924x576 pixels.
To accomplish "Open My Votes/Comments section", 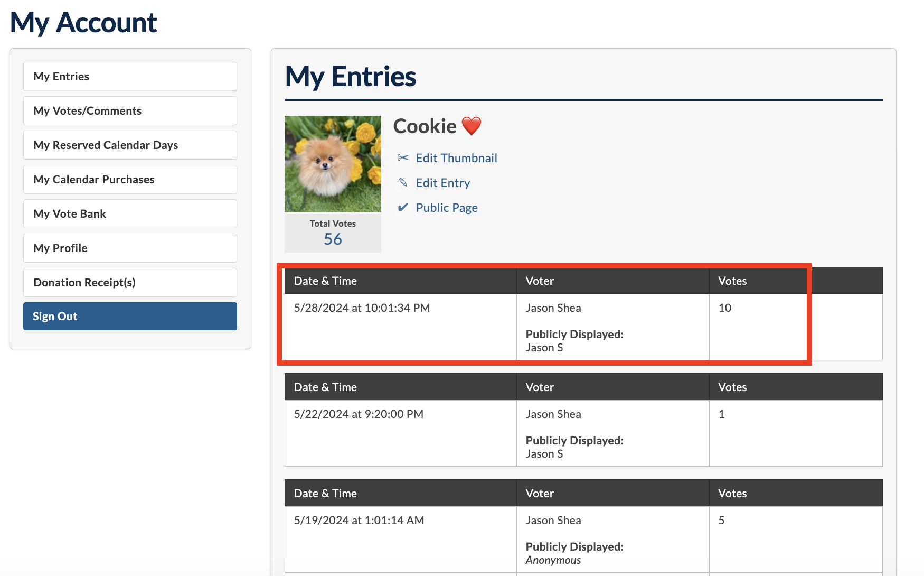I will pyautogui.click(x=130, y=111).
